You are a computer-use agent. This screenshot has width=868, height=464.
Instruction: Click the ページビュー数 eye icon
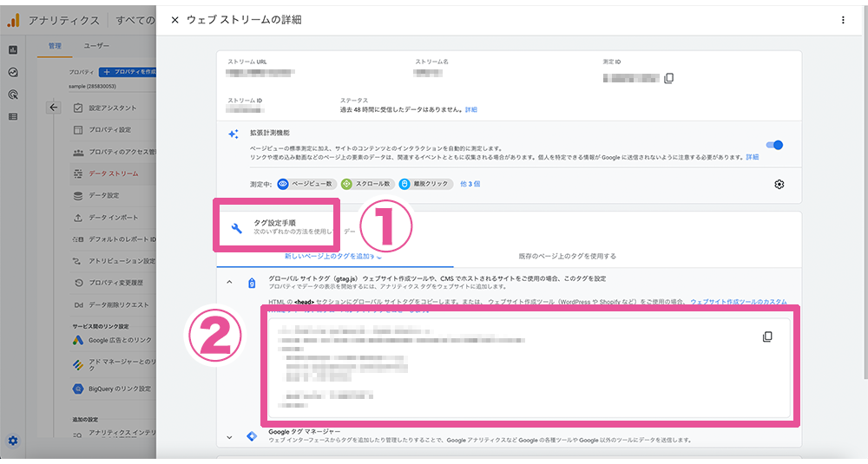283,184
